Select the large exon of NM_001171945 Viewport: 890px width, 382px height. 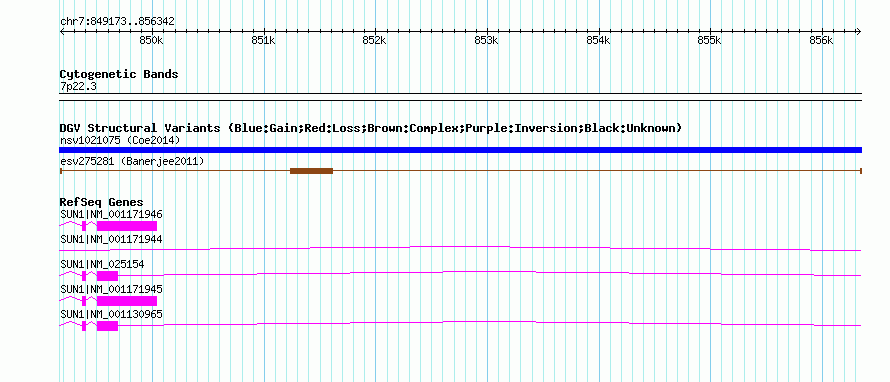click(127, 301)
